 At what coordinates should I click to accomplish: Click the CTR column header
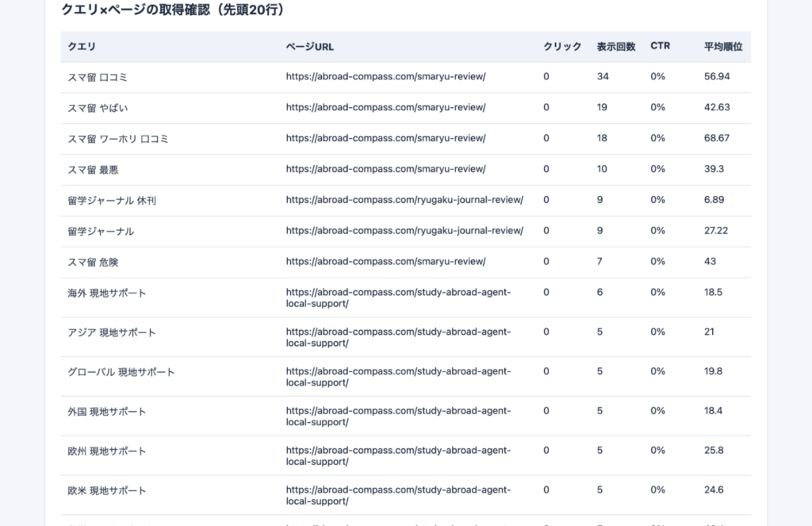(661, 46)
